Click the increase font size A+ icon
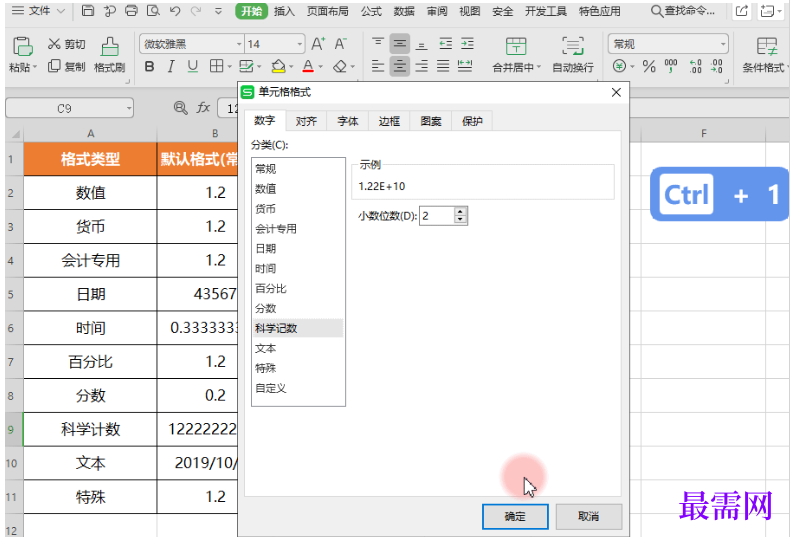This screenshot has width=791, height=537. coord(318,44)
